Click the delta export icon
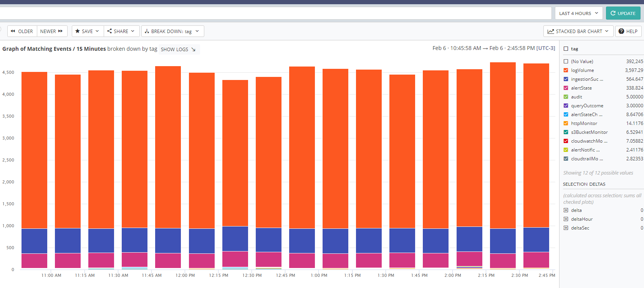The height and width of the screenshot is (288, 644). click(x=566, y=210)
